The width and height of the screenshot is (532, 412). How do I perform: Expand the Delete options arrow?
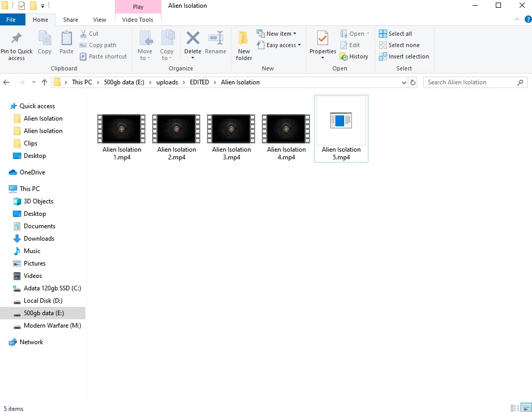193,58
